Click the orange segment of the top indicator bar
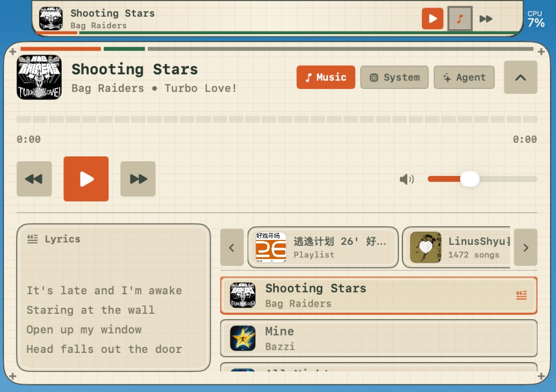The image size is (556, 392). tap(61, 49)
